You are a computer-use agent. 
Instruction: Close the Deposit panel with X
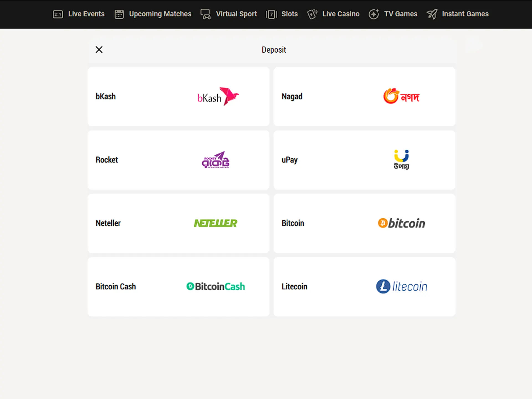click(x=99, y=50)
